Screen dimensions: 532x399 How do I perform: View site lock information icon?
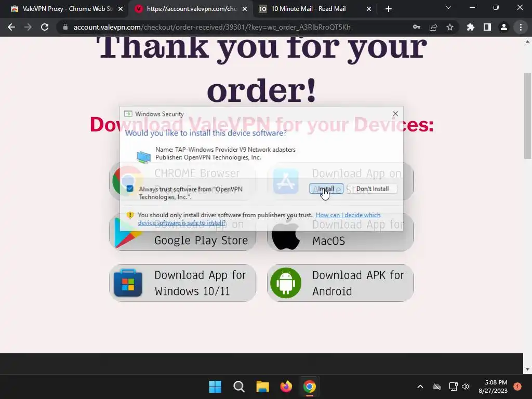coord(65,27)
